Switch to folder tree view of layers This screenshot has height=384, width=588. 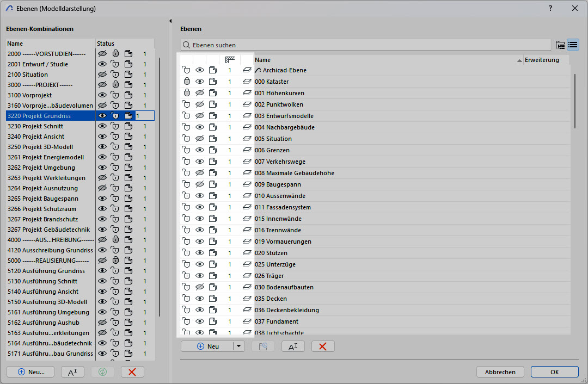(560, 45)
